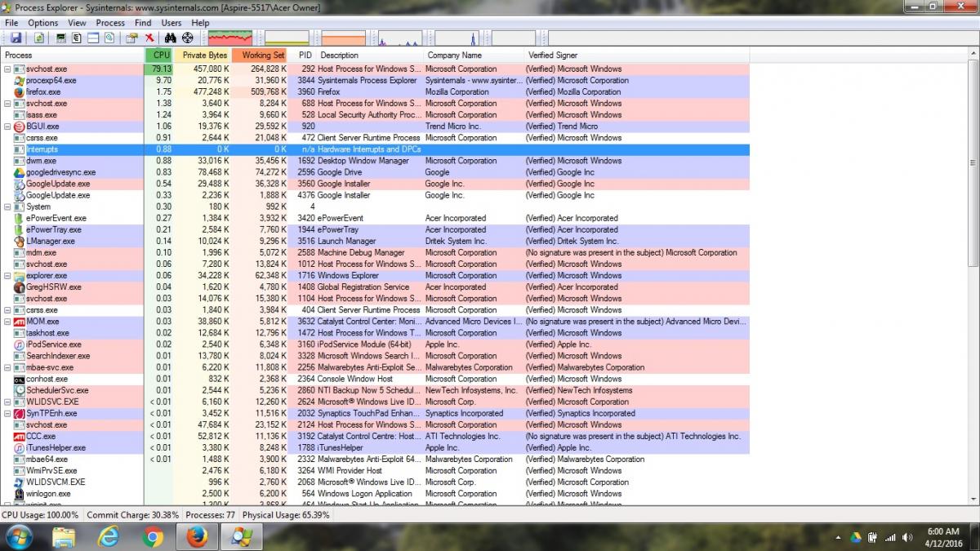Click the CCC.exe ATI icon
The height and width of the screenshot is (551, 980).
[x=20, y=436]
